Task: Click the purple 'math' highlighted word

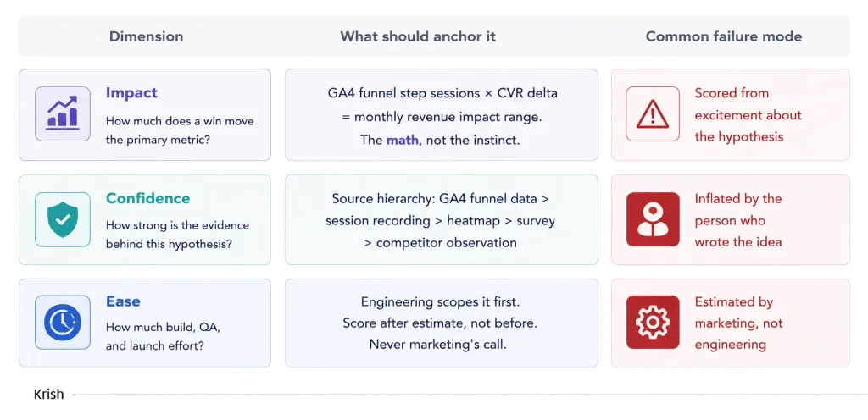Action: (403, 140)
